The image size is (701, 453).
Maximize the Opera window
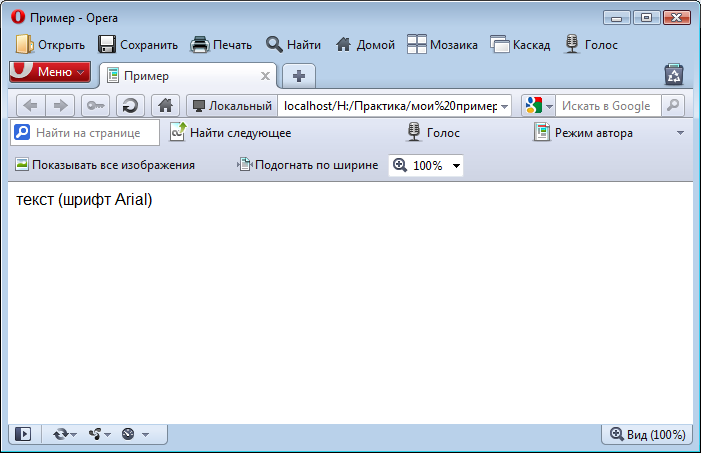[x=646, y=18]
